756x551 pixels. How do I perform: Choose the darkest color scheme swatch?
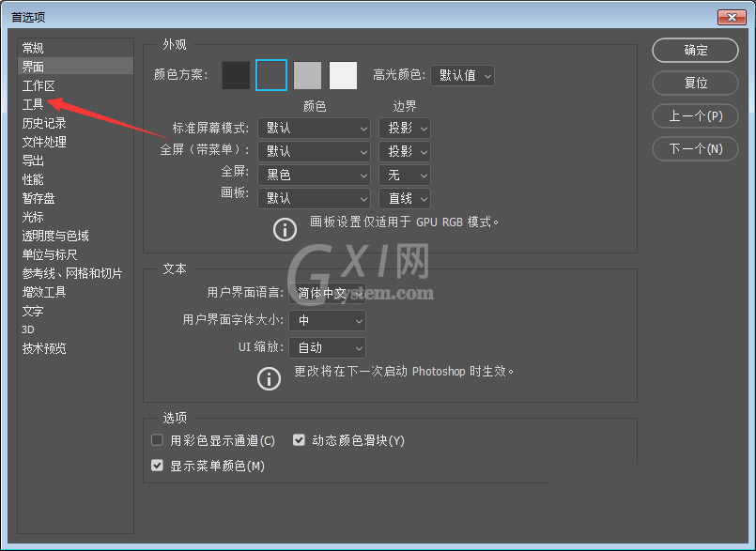pyautogui.click(x=236, y=75)
